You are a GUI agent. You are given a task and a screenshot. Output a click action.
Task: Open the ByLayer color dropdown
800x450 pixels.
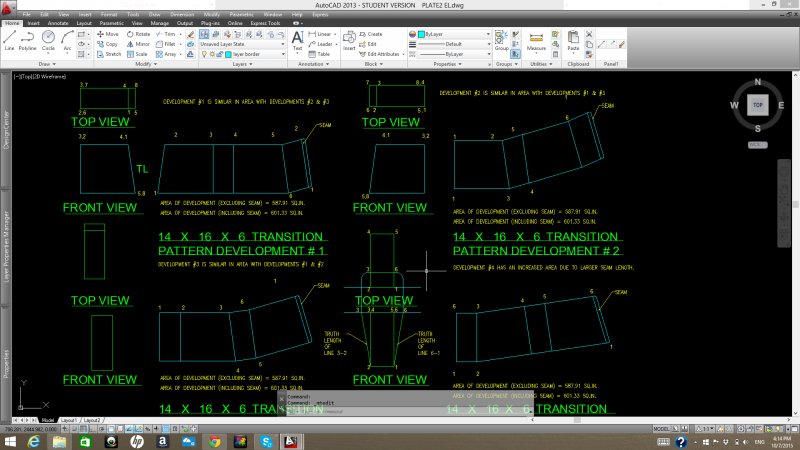pos(454,34)
